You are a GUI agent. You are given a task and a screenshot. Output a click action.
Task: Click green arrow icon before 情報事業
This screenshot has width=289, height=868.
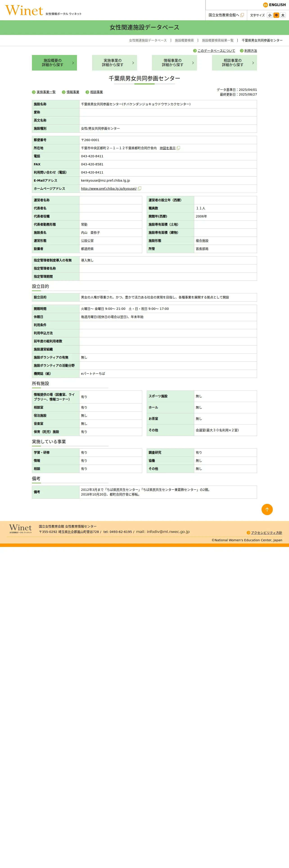pos(64,92)
